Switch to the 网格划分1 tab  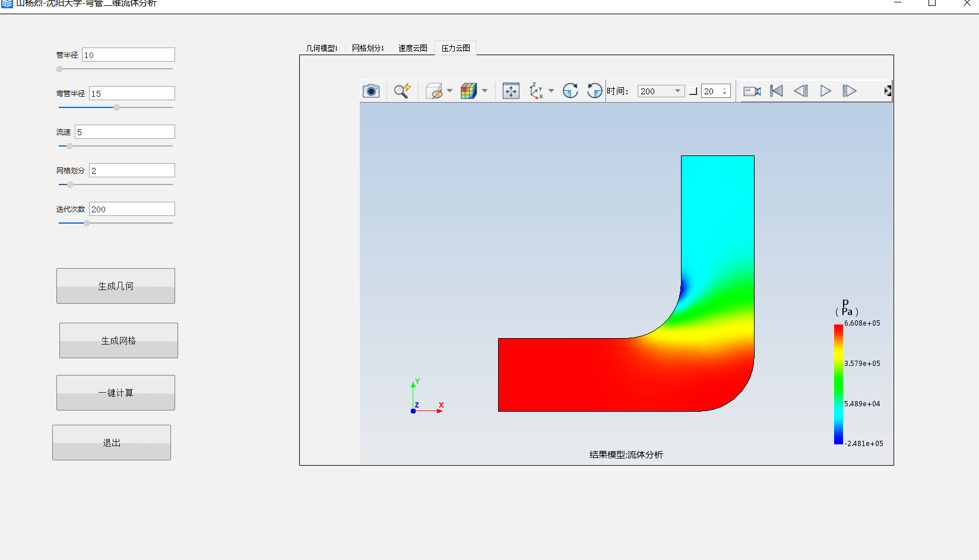click(368, 48)
